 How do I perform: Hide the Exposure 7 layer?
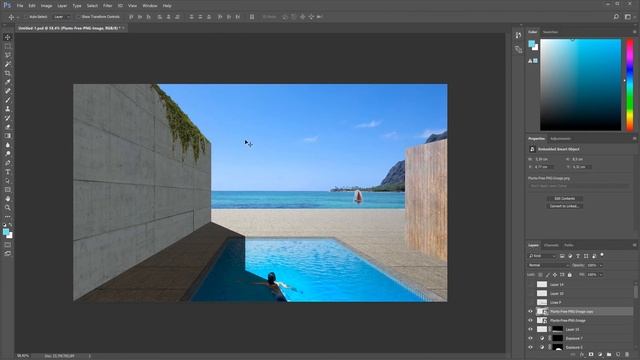coord(530,338)
